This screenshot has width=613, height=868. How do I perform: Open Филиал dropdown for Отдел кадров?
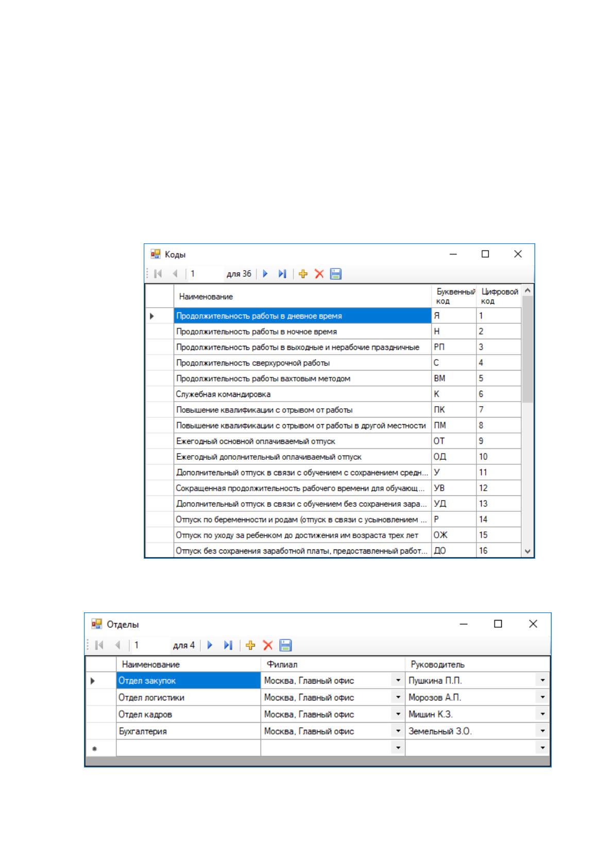coord(398,714)
